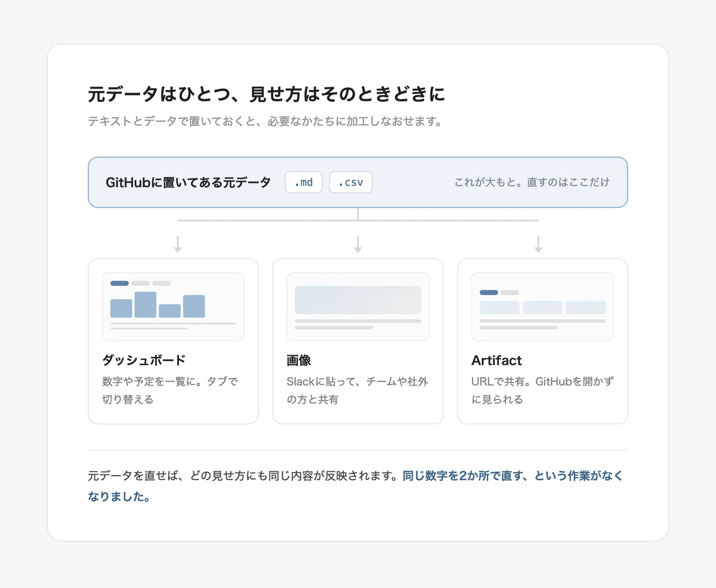
Task: Open the Artifact card thumbnail
Action: pyautogui.click(x=542, y=306)
